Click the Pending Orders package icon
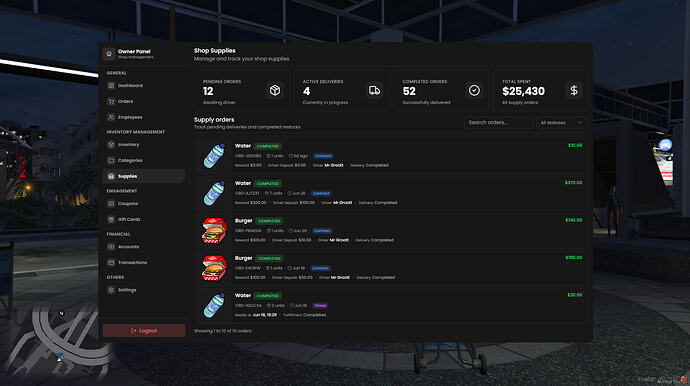Viewport: 690px width, 386px height. pos(275,90)
